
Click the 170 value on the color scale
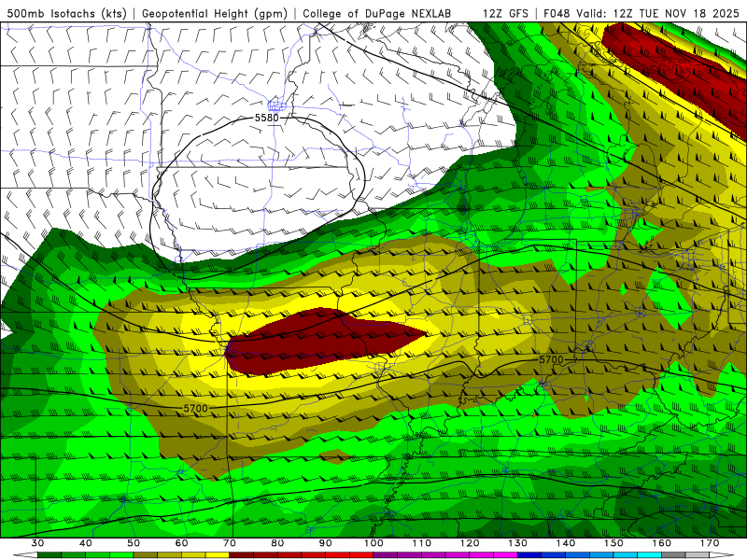coord(710,543)
